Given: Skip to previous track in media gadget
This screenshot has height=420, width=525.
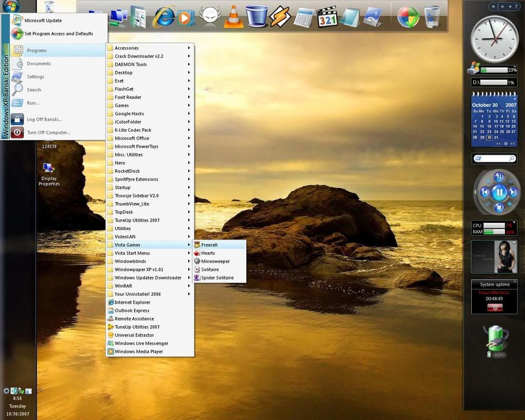Looking at the screenshot, I should click(x=485, y=192).
